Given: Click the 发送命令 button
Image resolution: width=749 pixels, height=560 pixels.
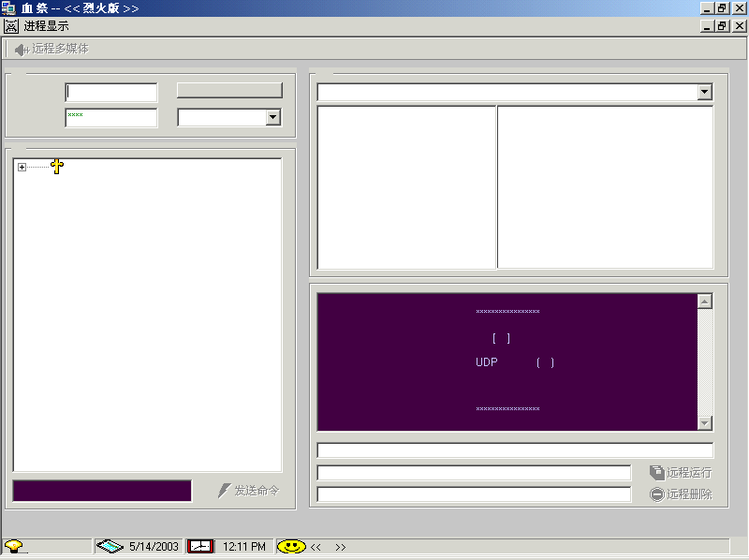Looking at the screenshot, I should point(248,491).
